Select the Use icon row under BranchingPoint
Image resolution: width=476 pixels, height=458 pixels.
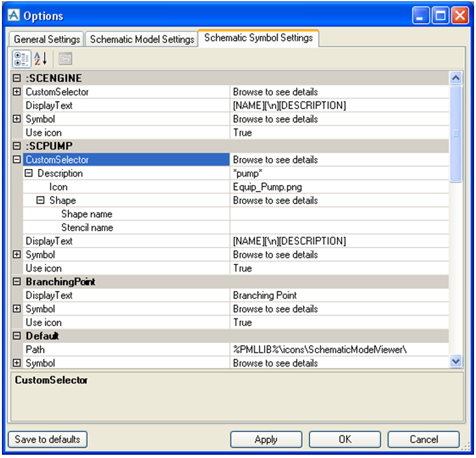click(124, 322)
